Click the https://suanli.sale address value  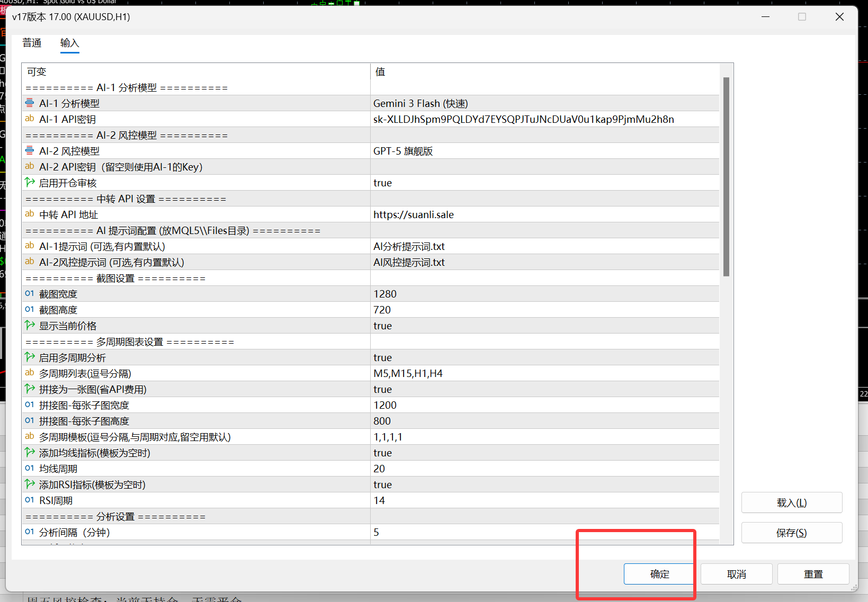coord(414,214)
